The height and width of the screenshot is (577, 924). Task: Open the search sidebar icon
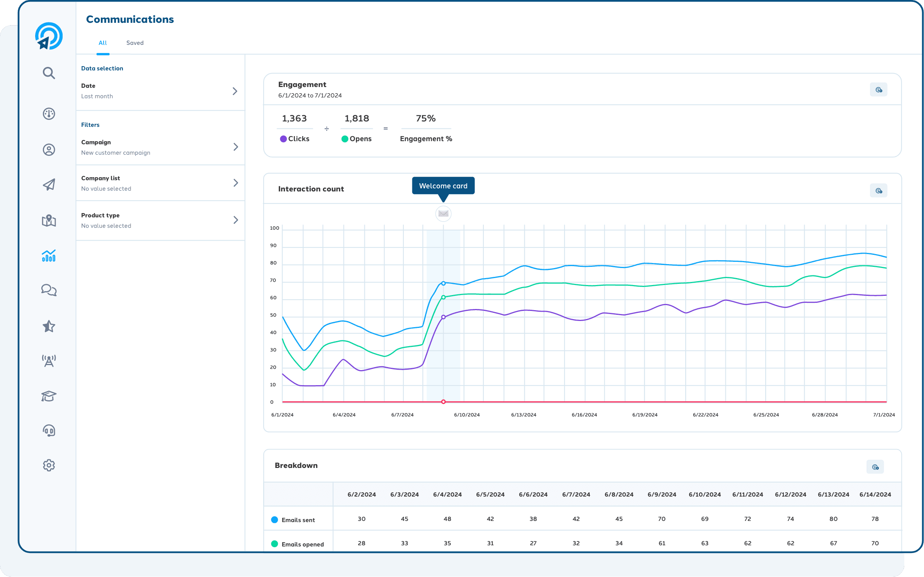click(x=49, y=73)
